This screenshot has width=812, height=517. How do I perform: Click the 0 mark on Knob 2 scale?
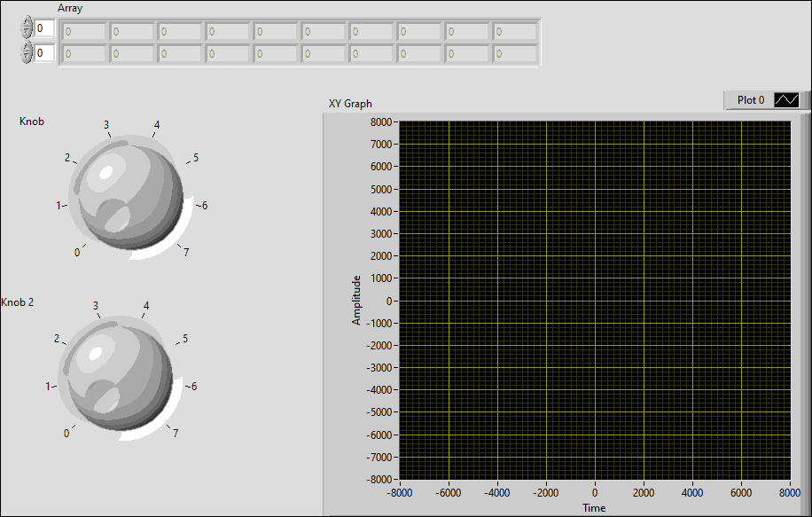66,433
